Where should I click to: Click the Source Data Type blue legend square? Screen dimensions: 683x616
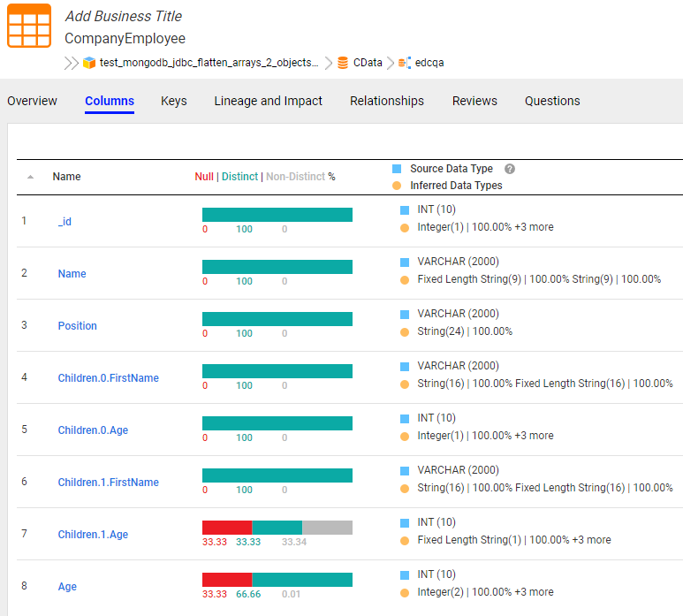click(397, 169)
